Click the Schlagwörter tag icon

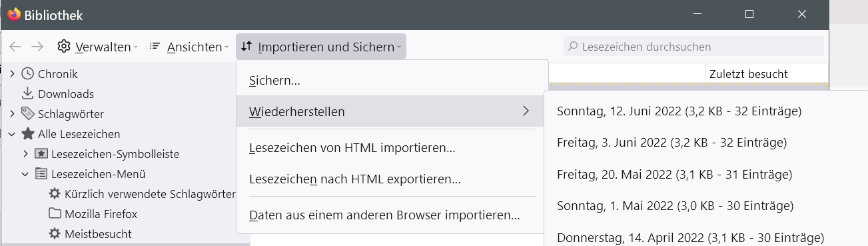(28, 114)
